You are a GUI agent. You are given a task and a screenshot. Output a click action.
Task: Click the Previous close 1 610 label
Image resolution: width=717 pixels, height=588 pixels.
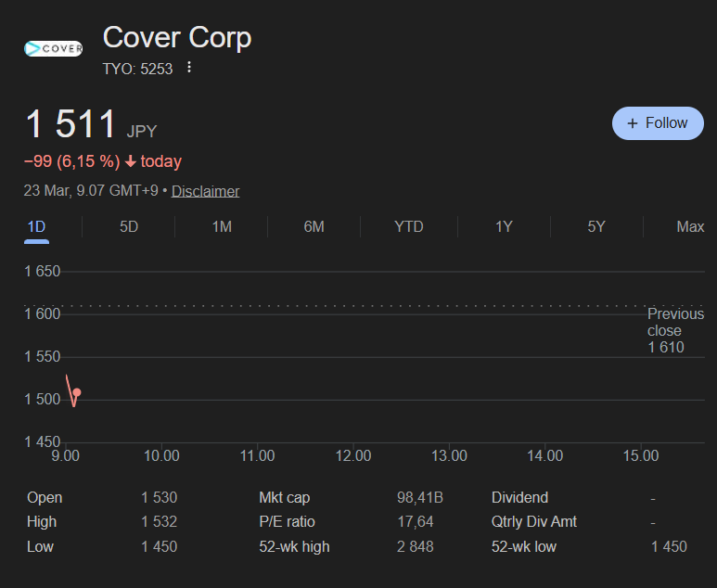[x=675, y=330]
